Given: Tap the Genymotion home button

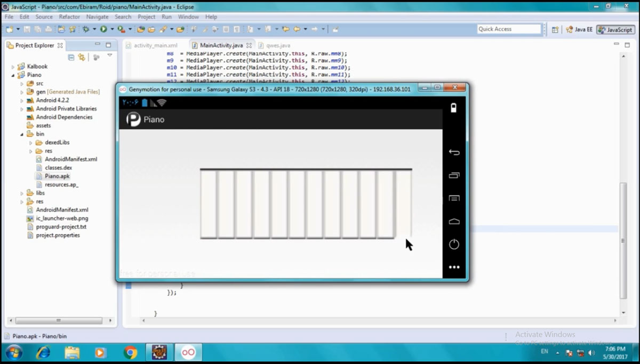Looking at the screenshot, I should coord(454,221).
